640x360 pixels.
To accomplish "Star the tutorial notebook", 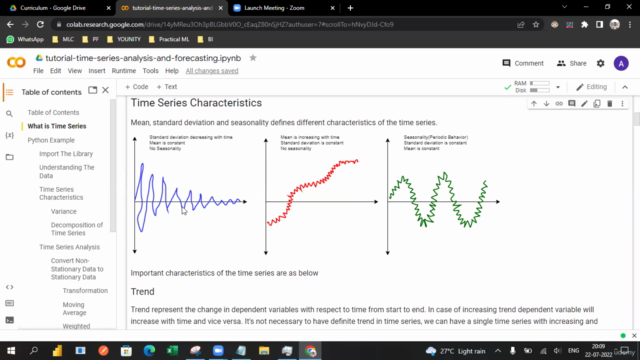I will [253, 58].
